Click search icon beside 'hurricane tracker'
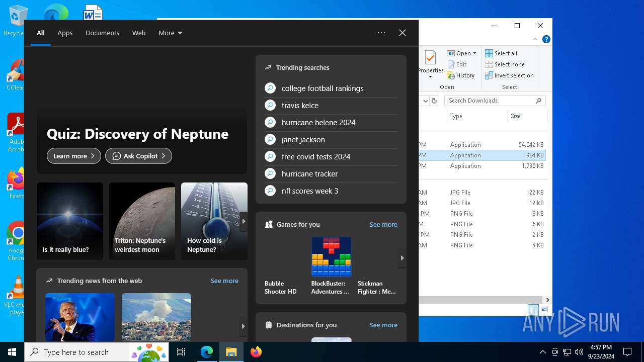The width and height of the screenshot is (644, 362). [x=270, y=173]
